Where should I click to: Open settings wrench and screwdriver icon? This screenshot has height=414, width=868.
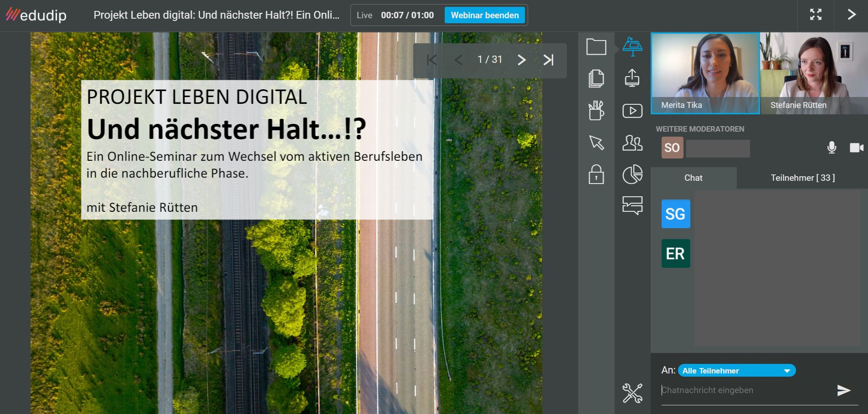tap(632, 393)
